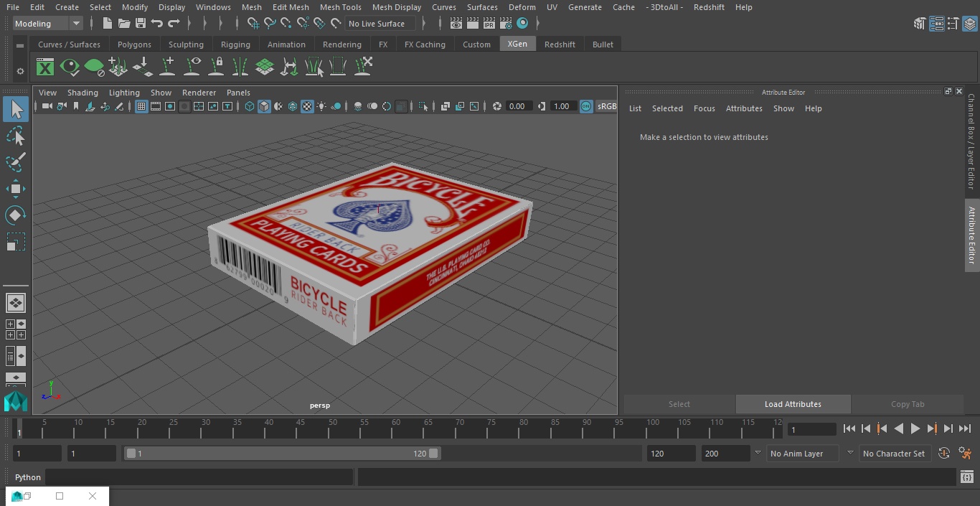Open No Live Surface field dropdown
Screen dimensions: 980x506
click(380, 24)
